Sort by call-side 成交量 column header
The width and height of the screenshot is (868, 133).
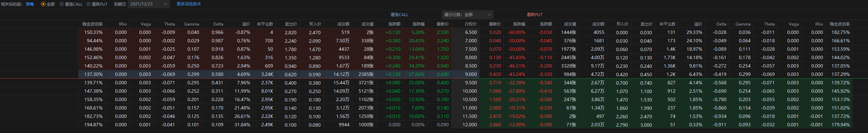click(368, 24)
